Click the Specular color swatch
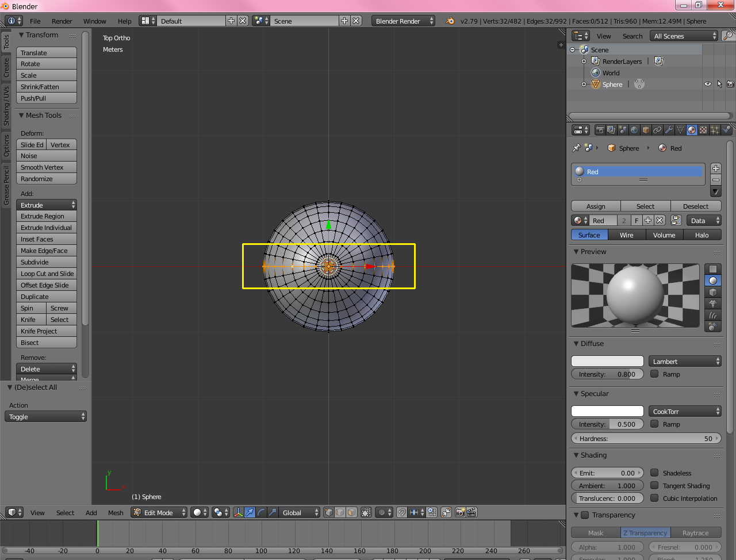 point(607,411)
